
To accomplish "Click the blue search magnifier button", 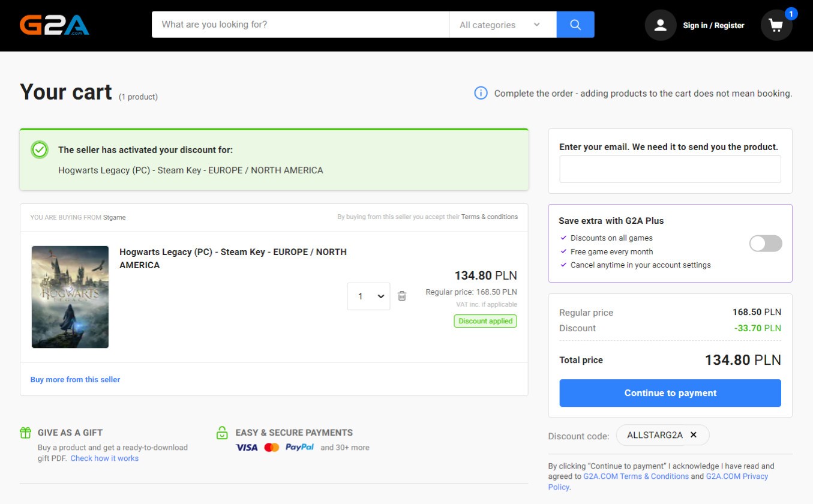I will click(575, 25).
